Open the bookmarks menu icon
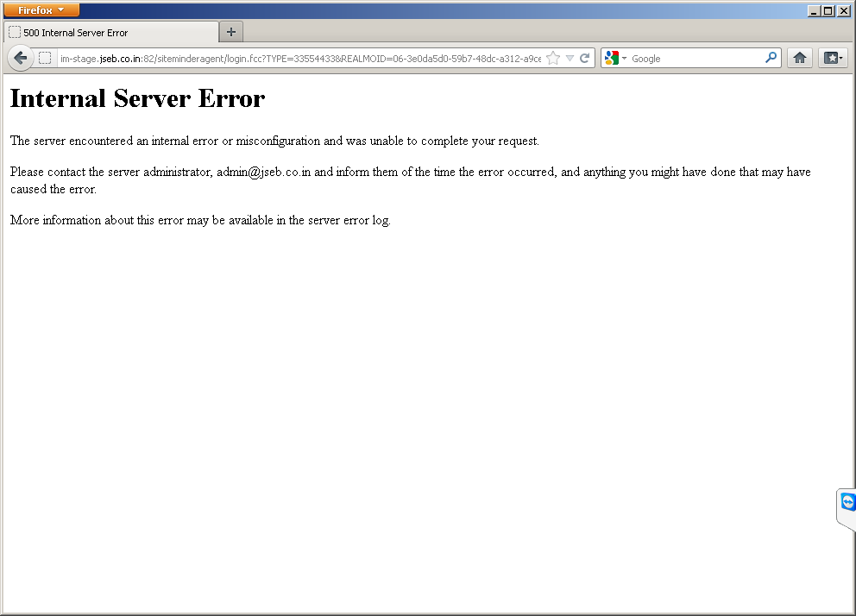856x616 pixels. (829, 58)
